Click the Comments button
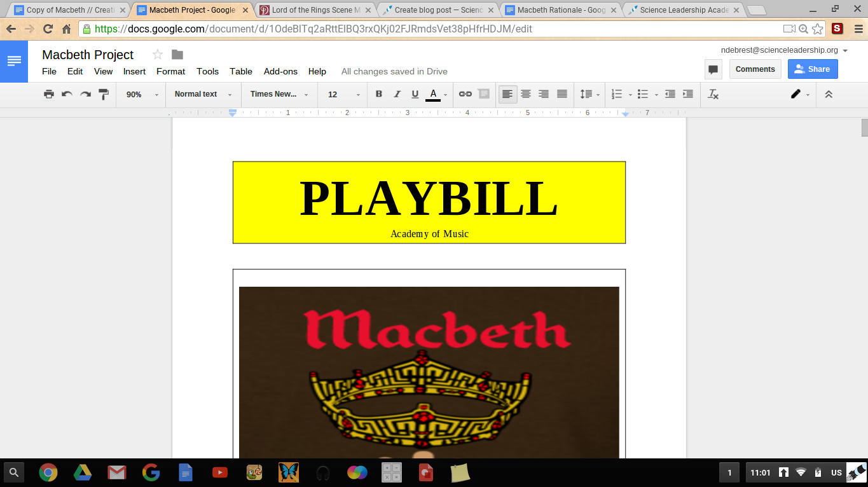Viewport: 868px width, 487px height. pos(755,69)
